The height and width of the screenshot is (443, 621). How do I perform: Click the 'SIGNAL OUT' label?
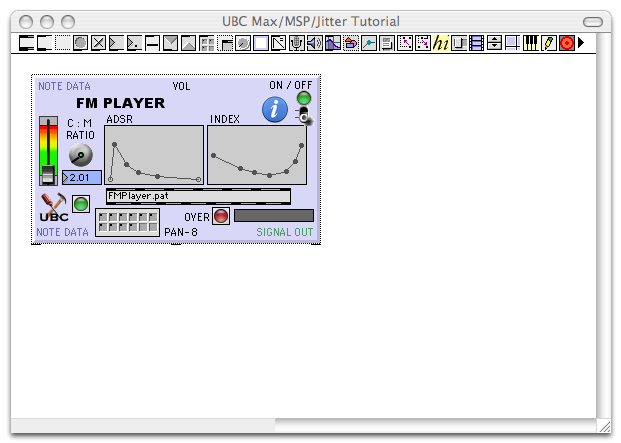[x=285, y=232]
